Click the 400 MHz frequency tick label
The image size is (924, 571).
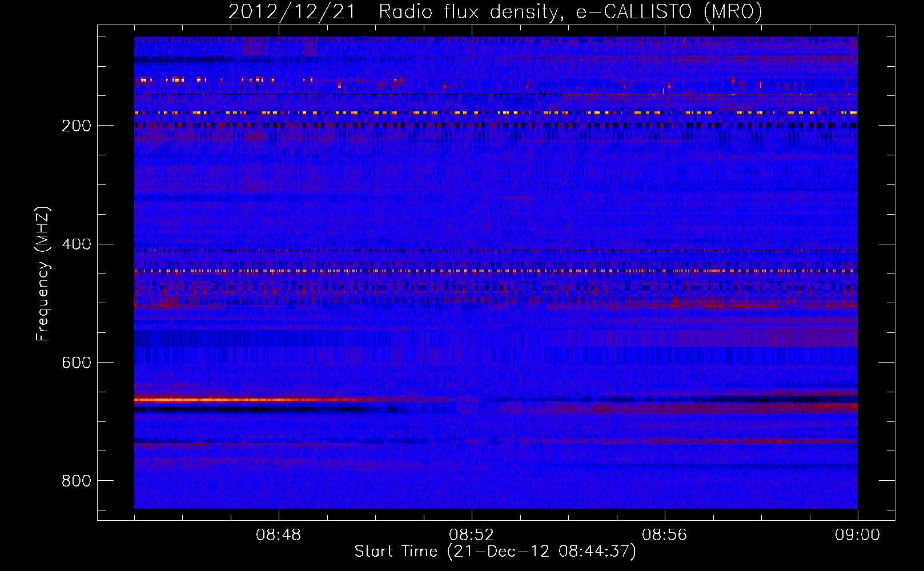click(x=77, y=244)
